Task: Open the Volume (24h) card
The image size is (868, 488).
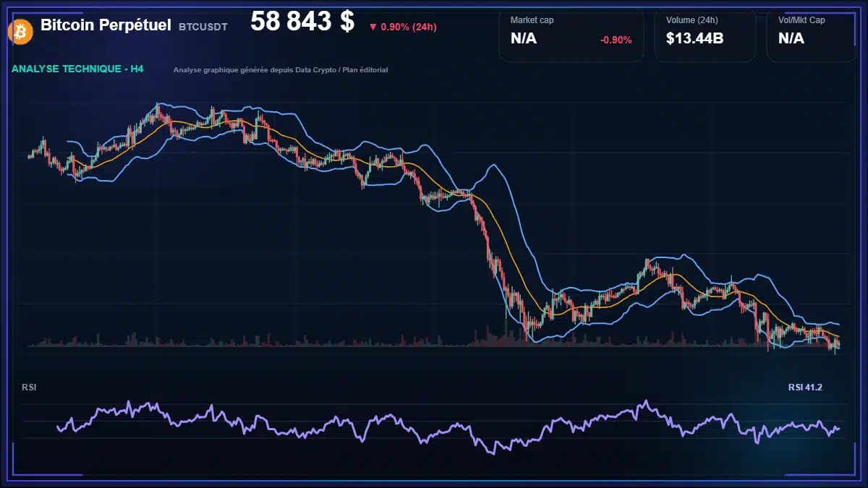Action: [705, 35]
